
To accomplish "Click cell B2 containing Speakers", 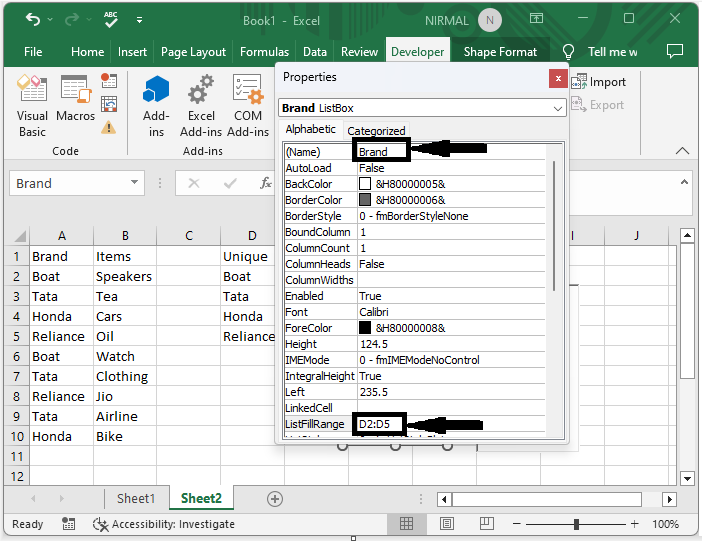I will tap(125, 276).
